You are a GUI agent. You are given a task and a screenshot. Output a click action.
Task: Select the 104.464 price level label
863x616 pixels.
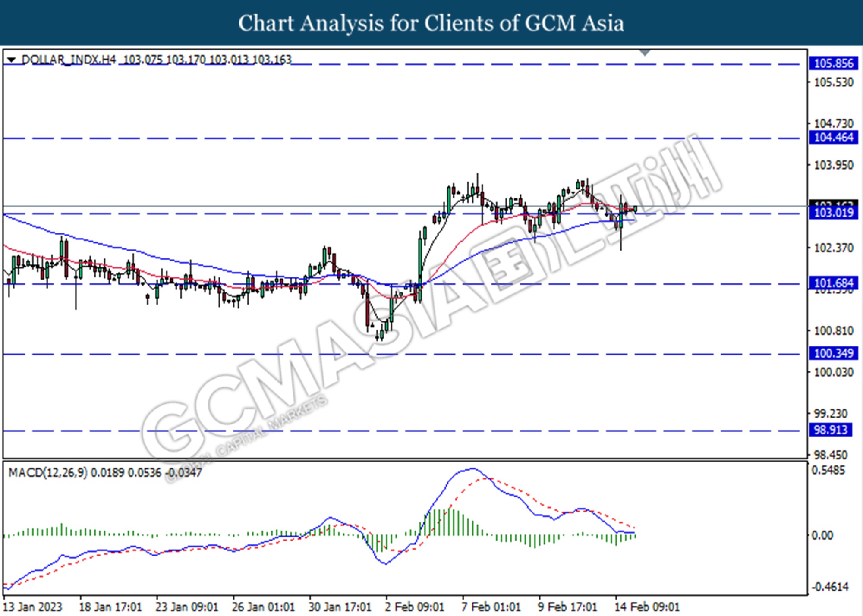(833, 138)
